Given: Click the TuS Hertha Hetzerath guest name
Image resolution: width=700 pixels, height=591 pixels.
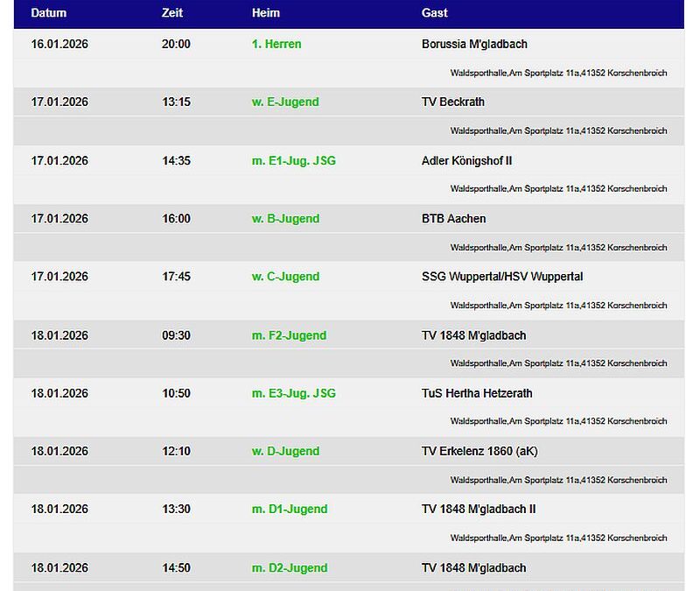Looking at the screenshot, I should pos(477,393).
